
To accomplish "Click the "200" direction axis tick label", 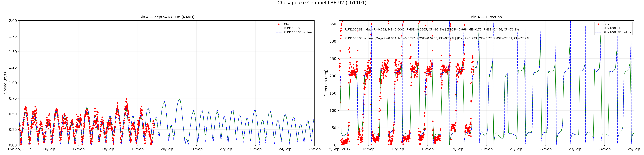I will (333, 76).
